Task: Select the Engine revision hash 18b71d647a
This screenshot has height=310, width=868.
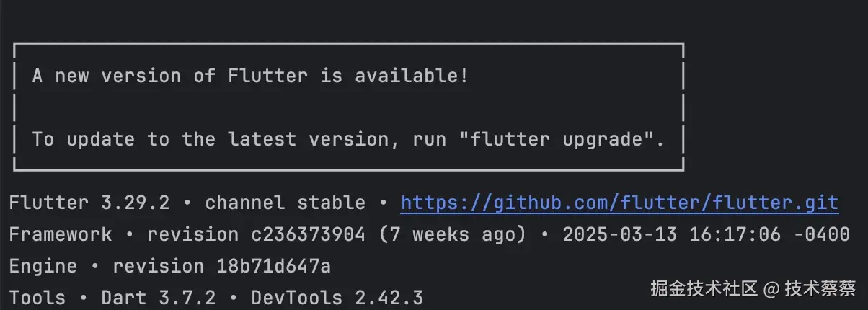Action: [x=274, y=266]
